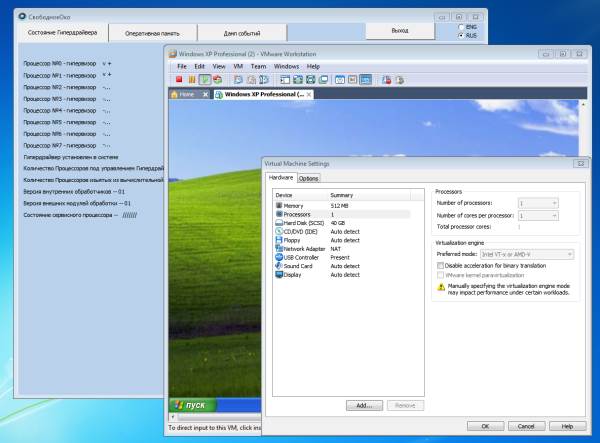The image size is (600, 443).
Task: Click the Reset virtual machine toolbar icon
Action: [217, 80]
